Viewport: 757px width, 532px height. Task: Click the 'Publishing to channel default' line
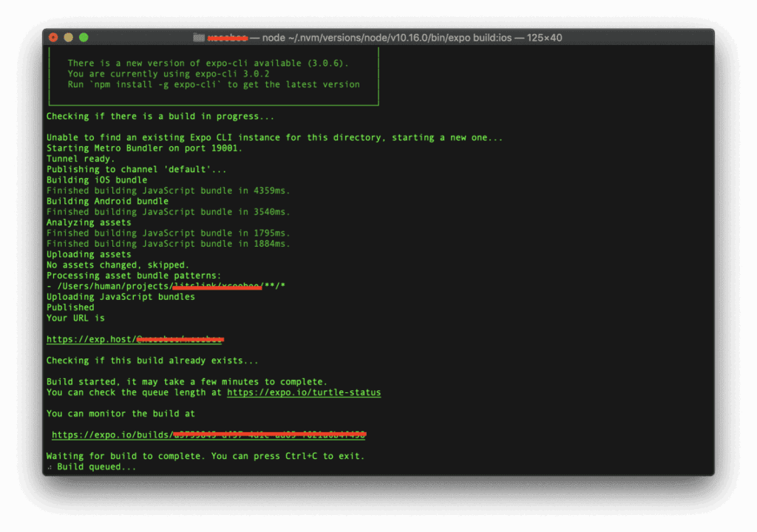click(x=136, y=168)
